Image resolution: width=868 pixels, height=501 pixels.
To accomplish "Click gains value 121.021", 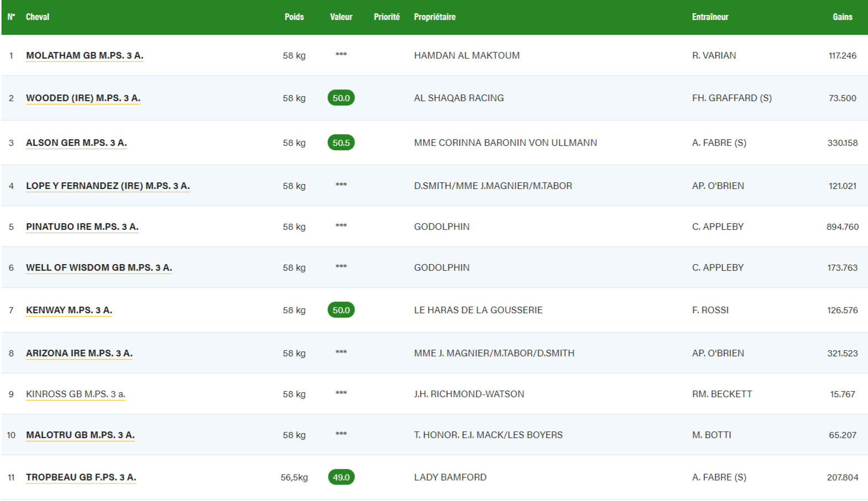I will click(x=843, y=186).
